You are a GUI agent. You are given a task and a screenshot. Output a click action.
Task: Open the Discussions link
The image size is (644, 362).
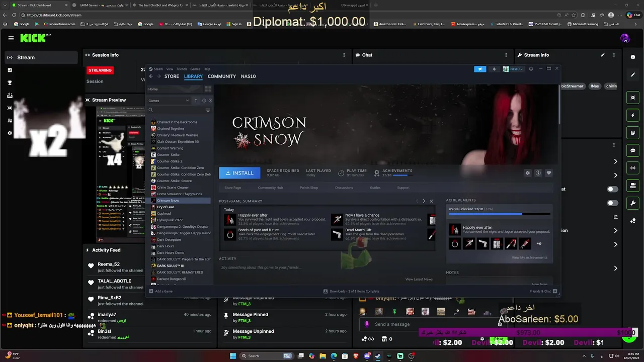[344, 188]
